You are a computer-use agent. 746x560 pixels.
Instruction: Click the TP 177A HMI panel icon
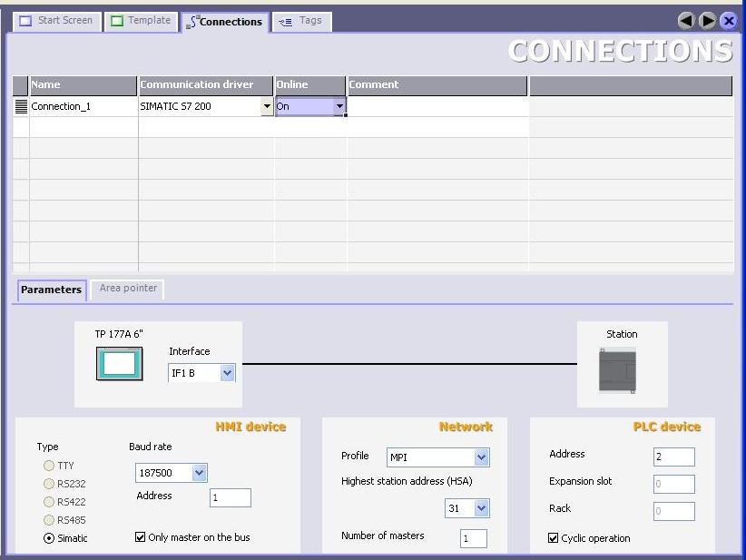pos(119,365)
